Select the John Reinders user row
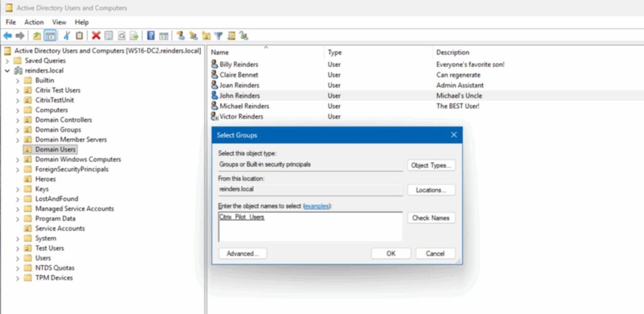Viewport: 644px width, 314px height. click(x=426, y=96)
